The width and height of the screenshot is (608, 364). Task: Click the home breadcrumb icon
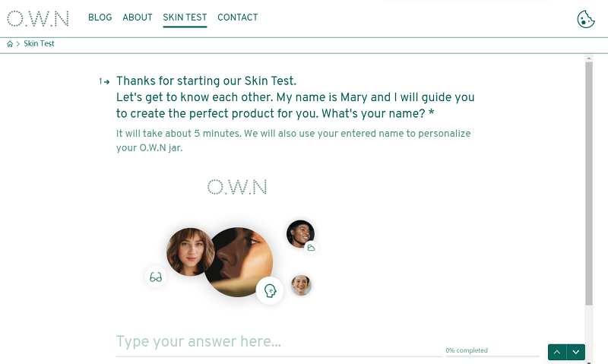(10, 44)
